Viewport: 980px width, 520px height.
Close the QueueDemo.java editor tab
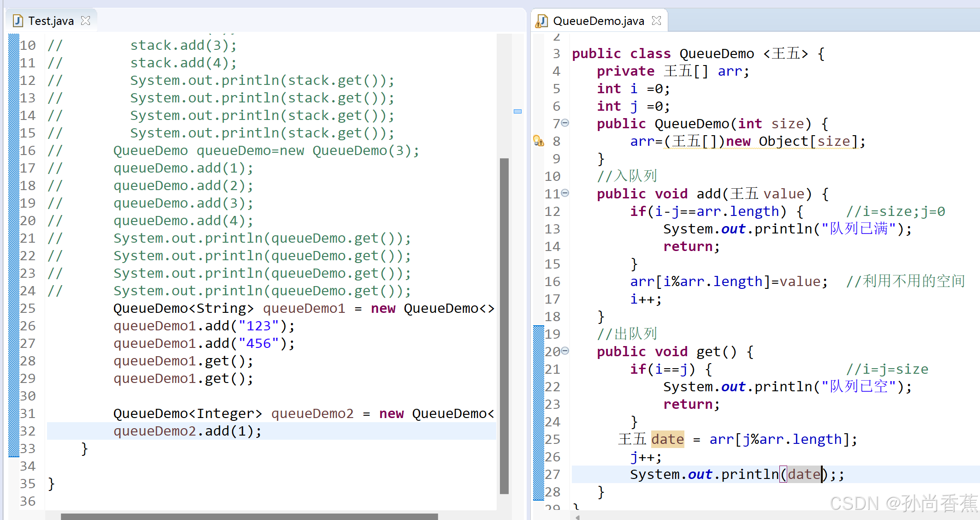click(656, 21)
